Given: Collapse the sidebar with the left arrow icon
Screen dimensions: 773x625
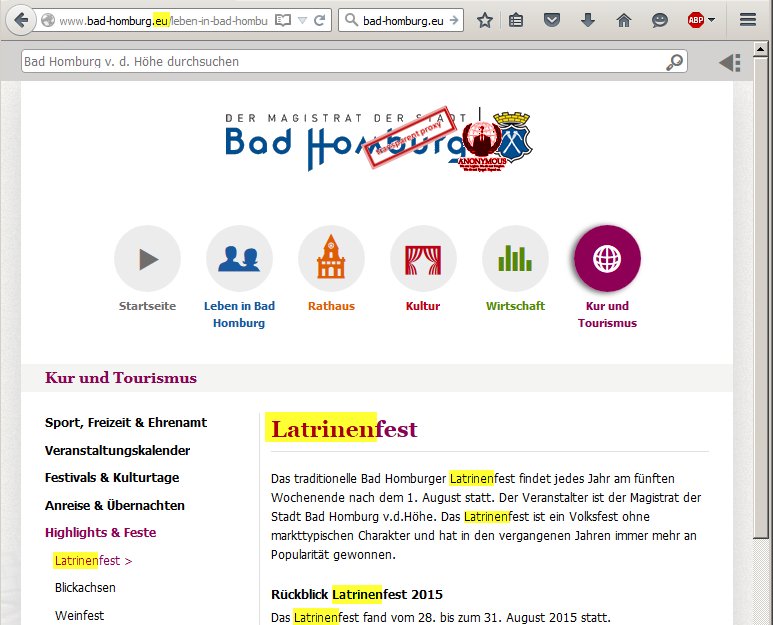Looking at the screenshot, I should click(x=730, y=62).
